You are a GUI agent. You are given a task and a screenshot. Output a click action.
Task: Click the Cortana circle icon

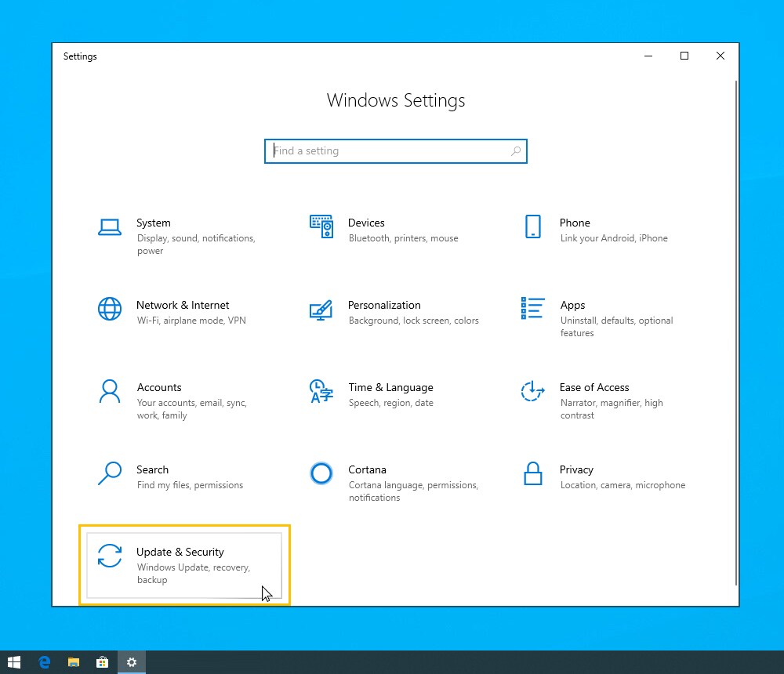[x=321, y=473]
